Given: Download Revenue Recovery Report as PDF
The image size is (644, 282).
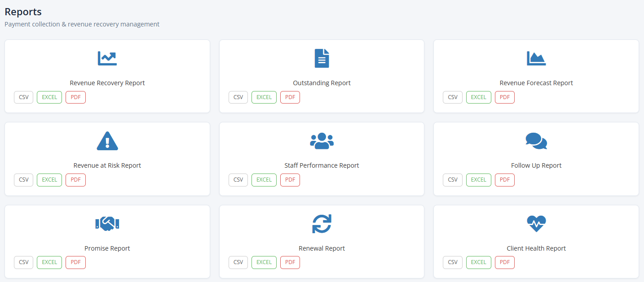Looking at the screenshot, I should [75, 97].
